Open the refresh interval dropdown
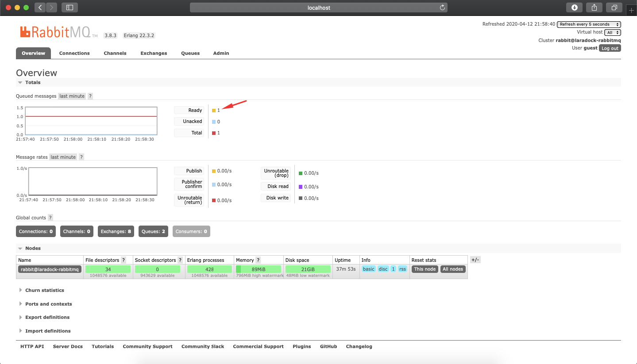This screenshot has width=637, height=364. click(588, 24)
